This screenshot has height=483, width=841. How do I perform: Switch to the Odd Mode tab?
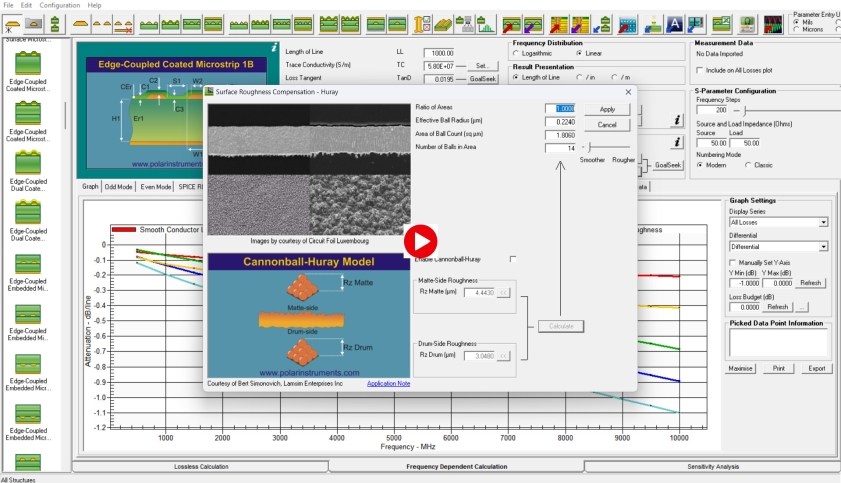tap(119, 187)
